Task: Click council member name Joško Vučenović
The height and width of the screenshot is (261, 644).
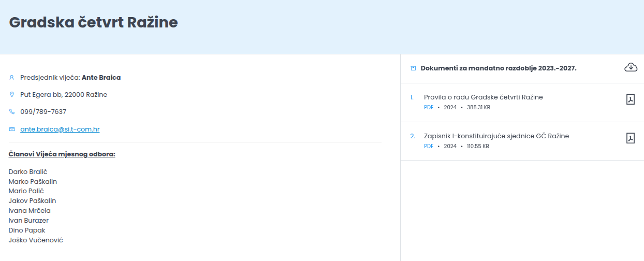Action: pyautogui.click(x=36, y=240)
